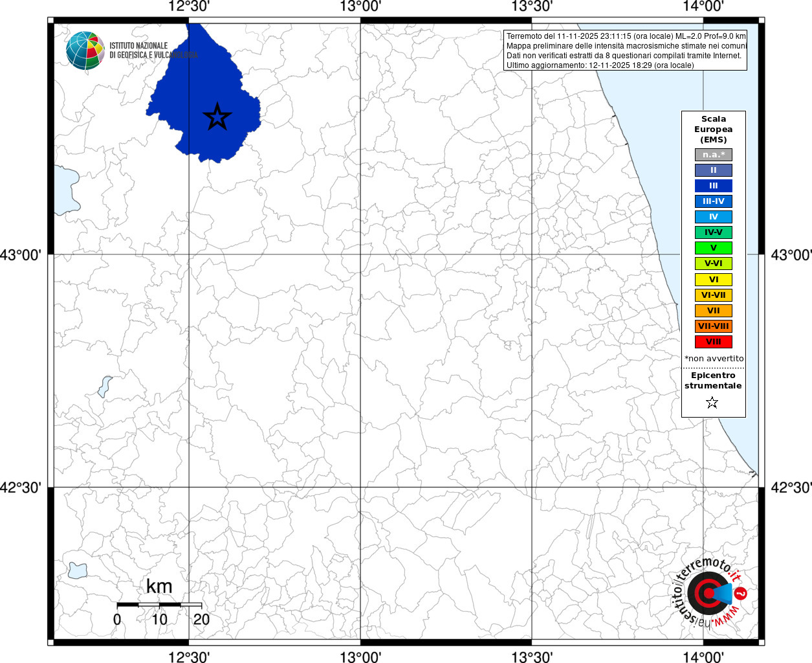Select the intensity IV legend swatch
Image resolution: width=812 pixels, height=663 pixels.
[713, 217]
